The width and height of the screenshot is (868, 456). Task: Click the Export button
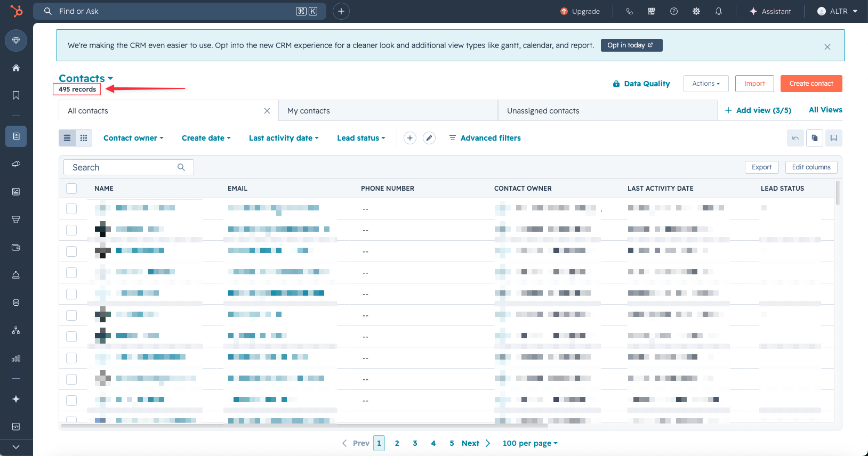tap(762, 167)
